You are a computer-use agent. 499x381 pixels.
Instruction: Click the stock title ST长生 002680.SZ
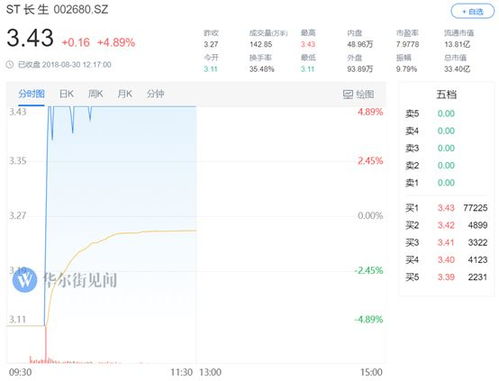57,9
